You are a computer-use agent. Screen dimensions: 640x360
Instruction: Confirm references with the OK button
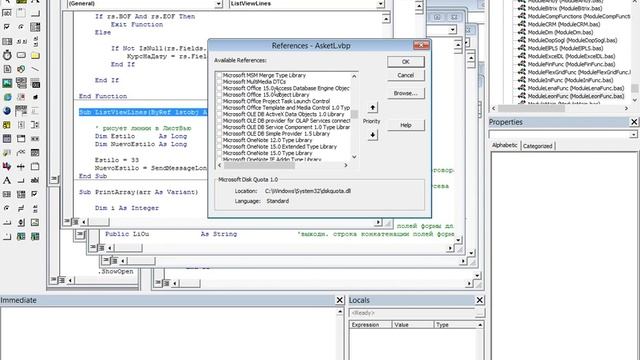(406, 62)
